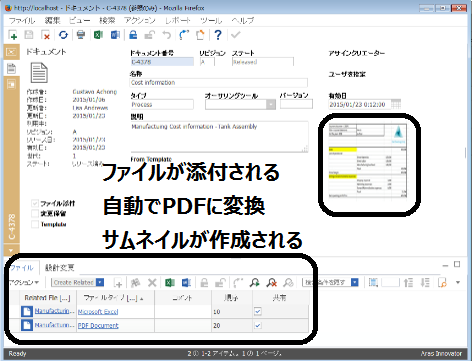This screenshot has width=472, height=361.
Task: Open Manufacturin... file link in PDF row
Action: click(54, 325)
